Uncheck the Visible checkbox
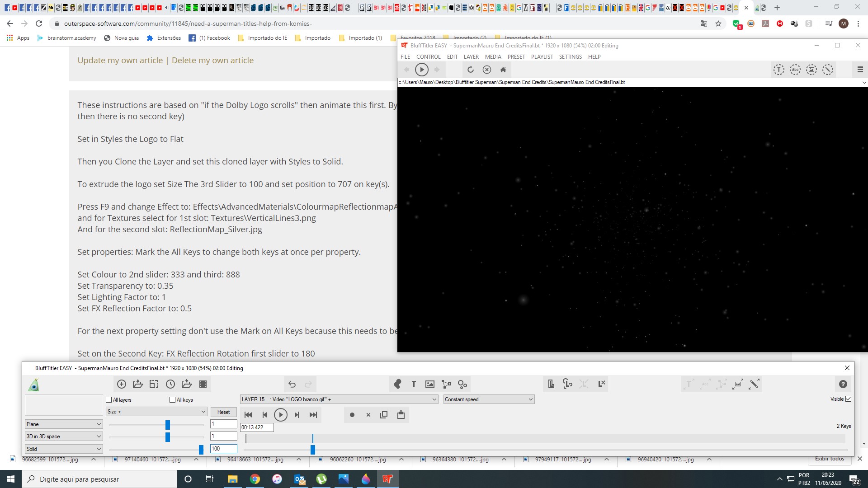Viewport: 868px width, 488px height. pyautogui.click(x=848, y=399)
